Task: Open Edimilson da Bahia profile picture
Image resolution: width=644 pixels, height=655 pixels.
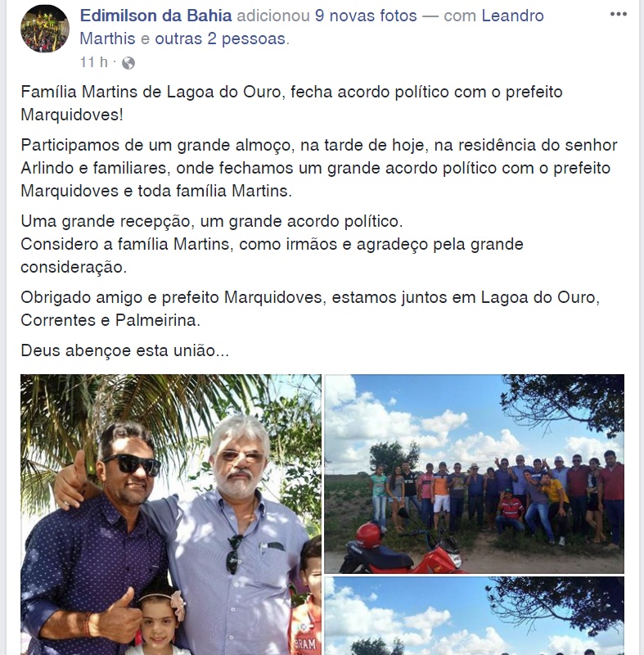Action: click(x=45, y=29)
